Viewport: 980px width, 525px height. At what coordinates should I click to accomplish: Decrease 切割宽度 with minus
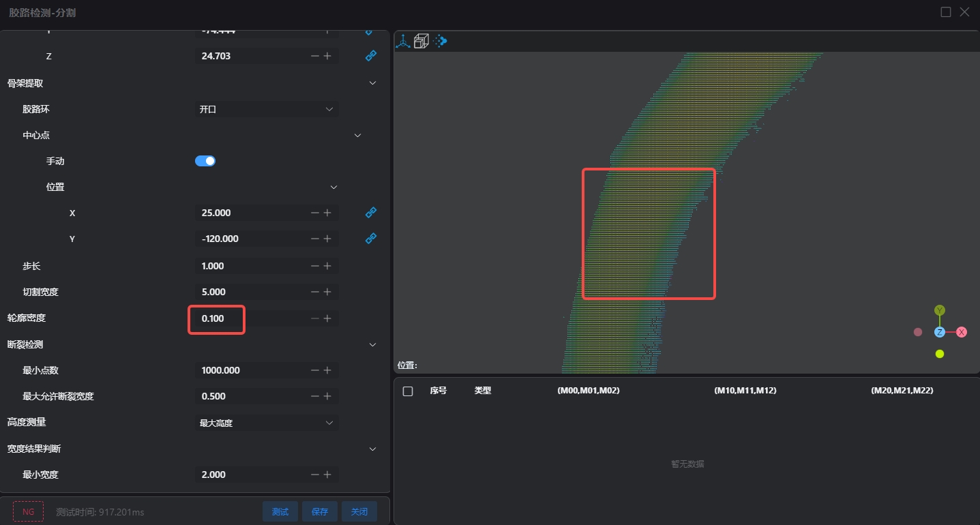pyautogui.click(x=314, y=292)
